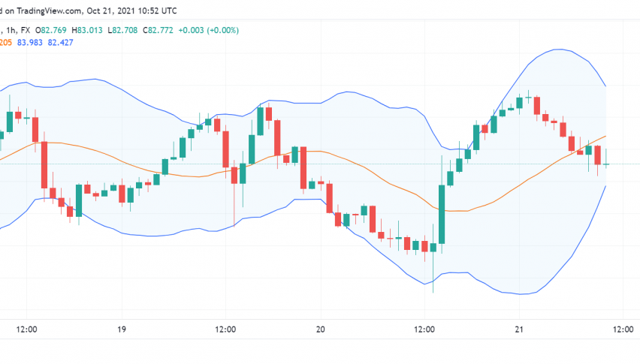The height and width of the screenshot is (364, 640).
Task: Select the open value O82.769
Action: coord(50,30)
